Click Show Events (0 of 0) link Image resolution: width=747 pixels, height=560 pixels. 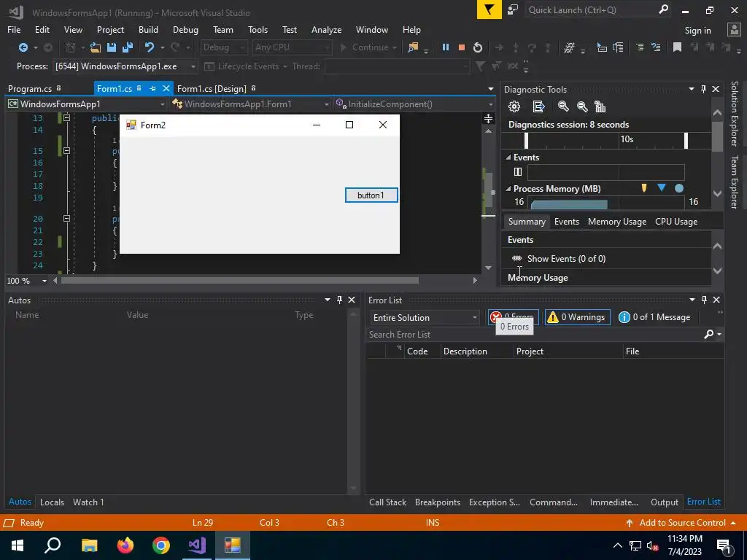tap(566, 259)
